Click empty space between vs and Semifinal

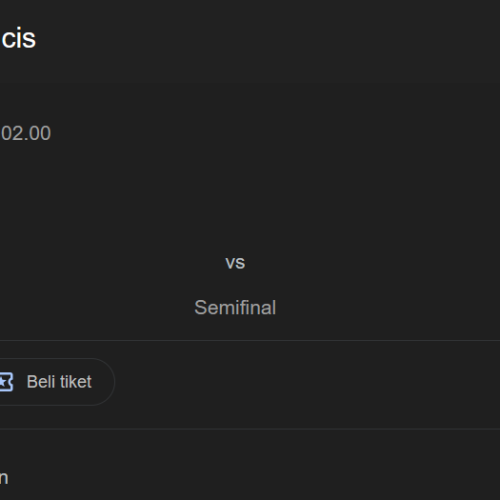pyautogui.click(x=235, y=284)
